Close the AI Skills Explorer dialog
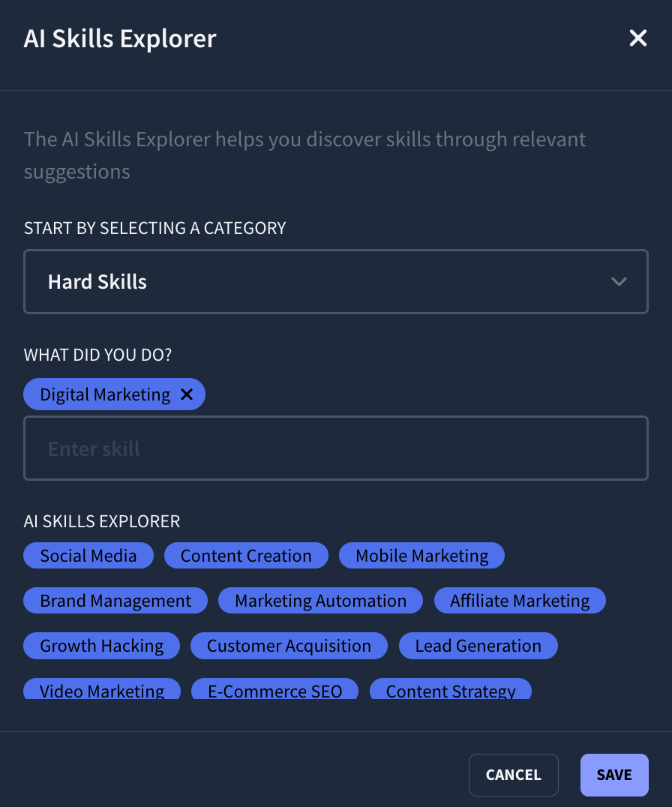The height and width of the screenshot is (807, 672). [637, 37]
